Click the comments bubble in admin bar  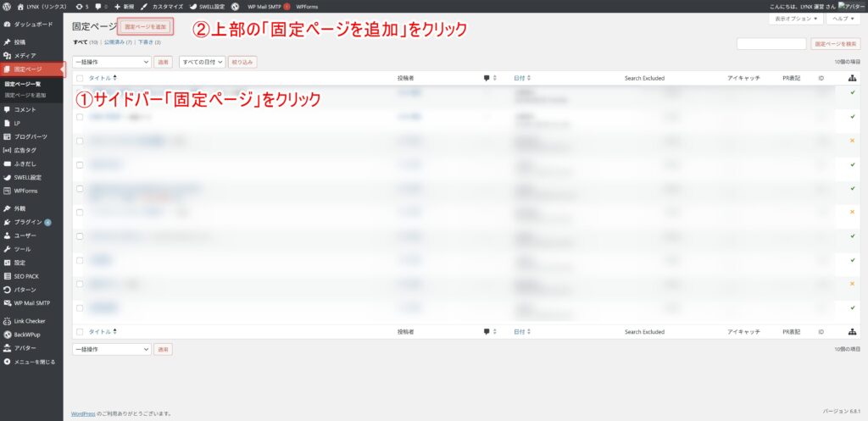click(x=101, y=6)
